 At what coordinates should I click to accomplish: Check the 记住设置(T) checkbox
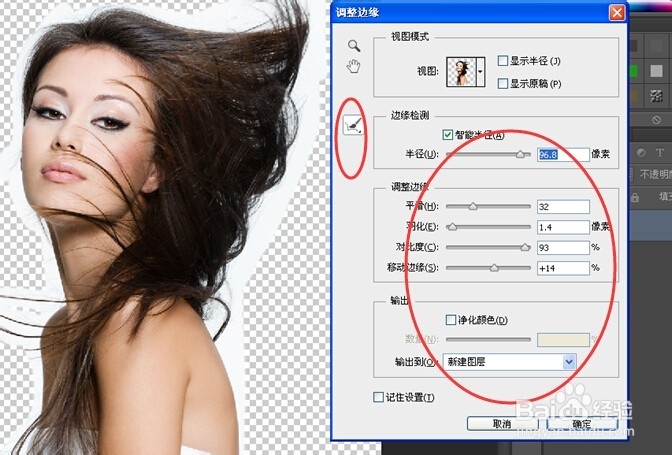(x=378, y=397)
